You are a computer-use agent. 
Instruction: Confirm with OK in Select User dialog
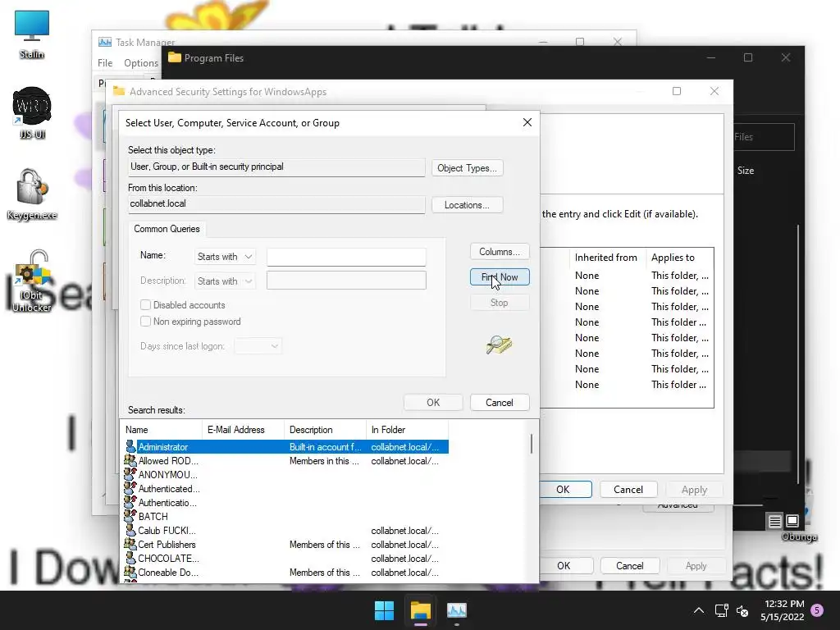click(433, 402)
